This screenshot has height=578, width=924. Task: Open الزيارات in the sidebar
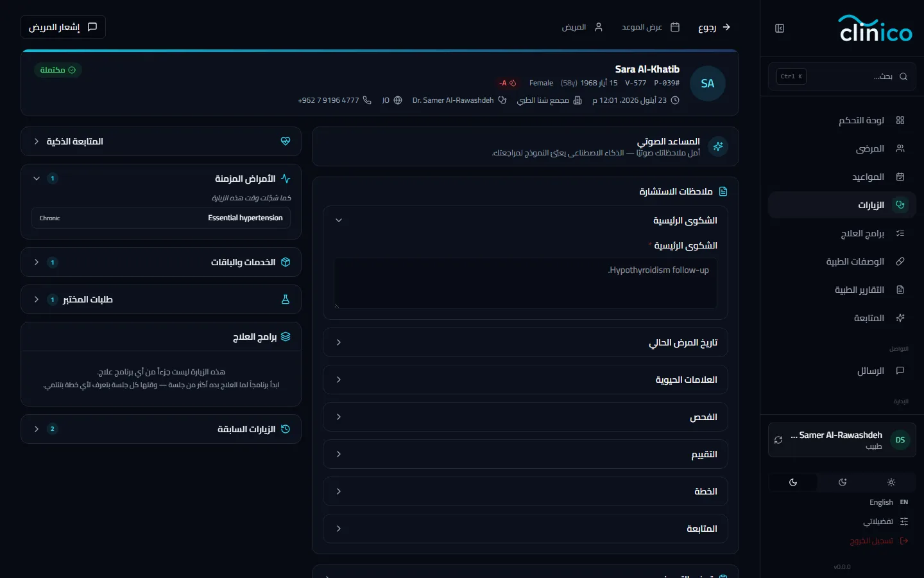(842, 205)
